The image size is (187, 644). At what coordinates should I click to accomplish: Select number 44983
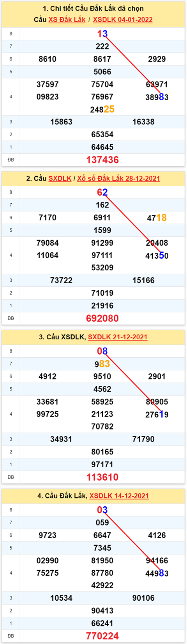click(x=157, y=573)
